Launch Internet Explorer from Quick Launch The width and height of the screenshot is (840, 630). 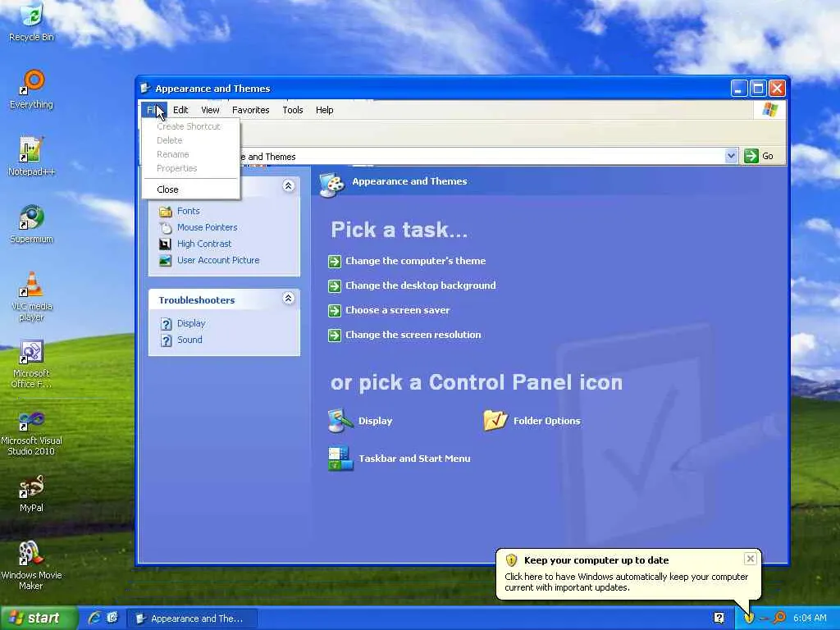click(x=94, y=618)
